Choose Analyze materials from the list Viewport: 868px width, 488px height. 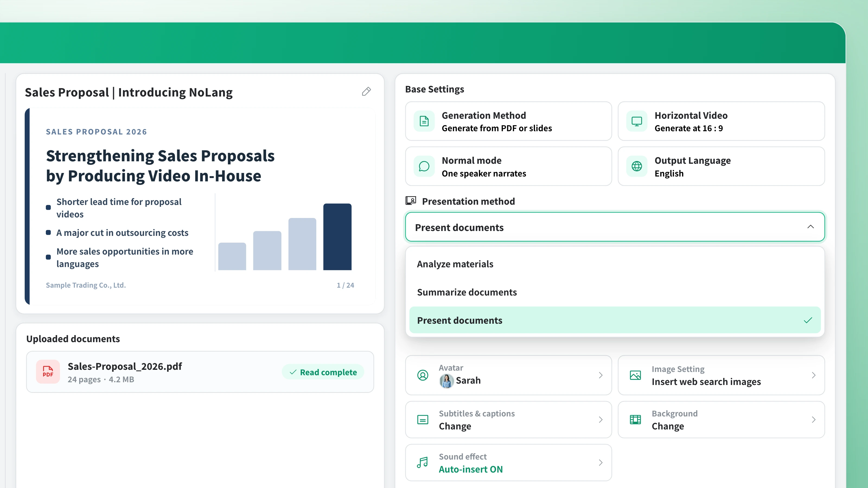[x=615, y=264]
